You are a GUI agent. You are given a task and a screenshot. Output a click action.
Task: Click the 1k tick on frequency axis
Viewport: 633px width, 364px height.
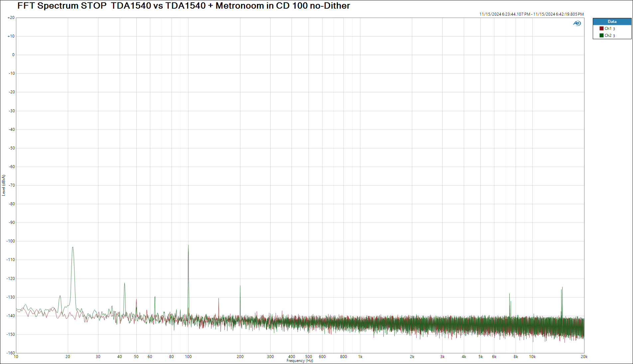[x=360, y=357]
